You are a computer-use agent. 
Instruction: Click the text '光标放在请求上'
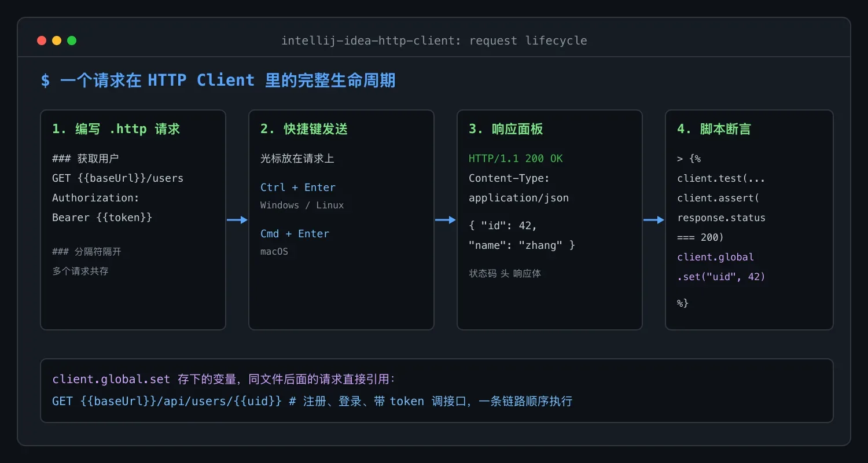coord(297,159)
